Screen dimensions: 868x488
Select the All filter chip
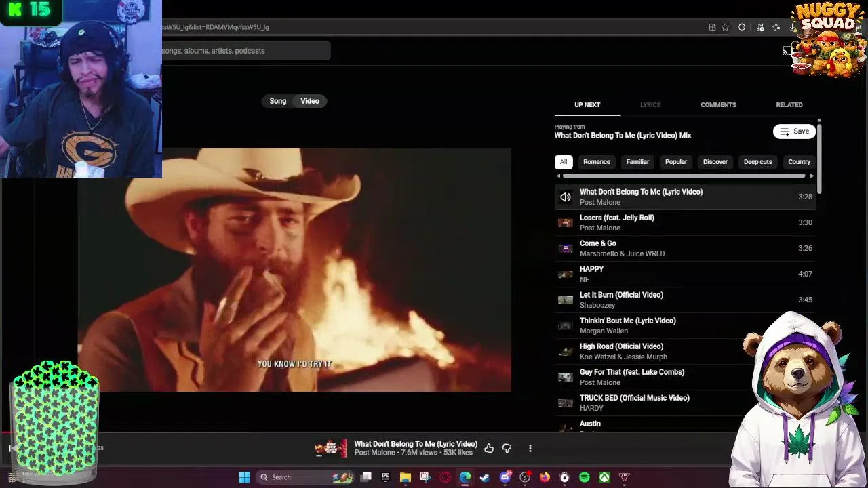(564, 162)
